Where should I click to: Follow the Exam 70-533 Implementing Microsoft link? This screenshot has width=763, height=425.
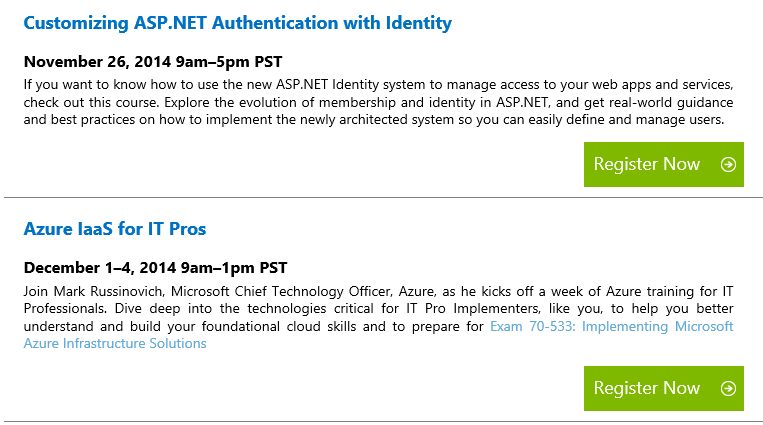click(x=611, y=326)
